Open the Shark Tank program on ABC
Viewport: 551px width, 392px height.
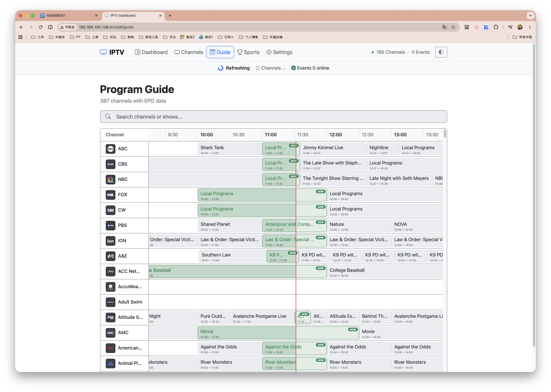click(230, 149)
